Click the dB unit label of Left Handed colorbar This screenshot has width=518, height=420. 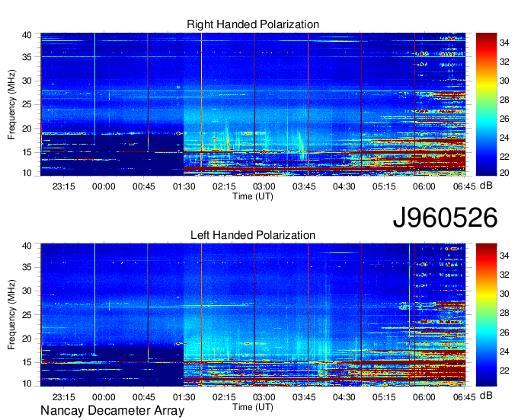(x=486, y=395)
